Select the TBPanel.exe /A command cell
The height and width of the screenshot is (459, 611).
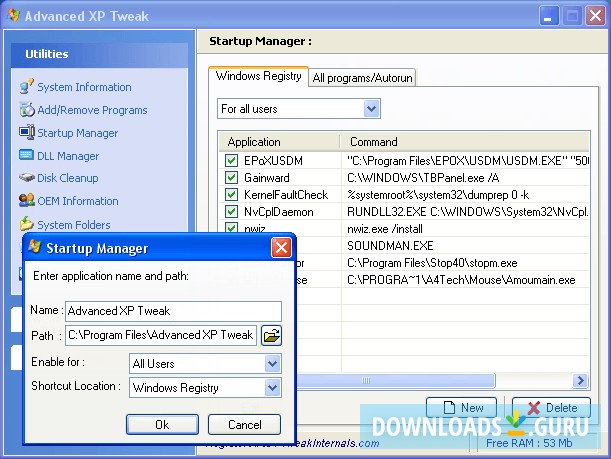[x=465, y=178]
